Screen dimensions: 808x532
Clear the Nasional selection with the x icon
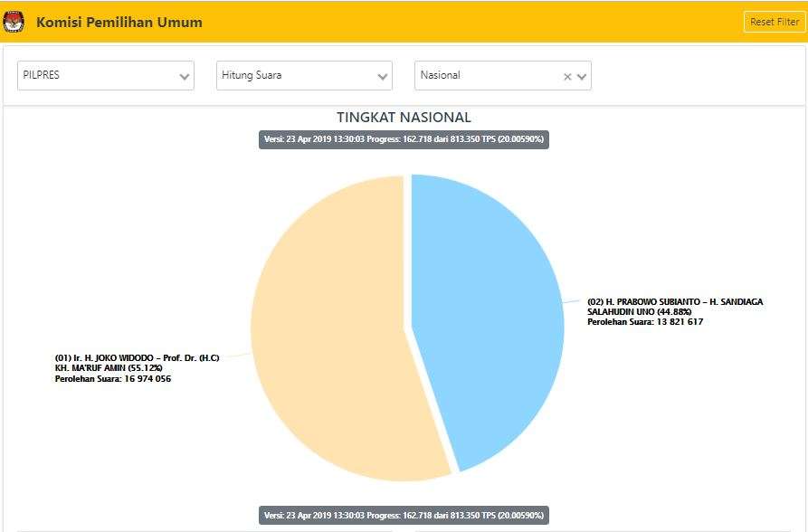[567, 77]
